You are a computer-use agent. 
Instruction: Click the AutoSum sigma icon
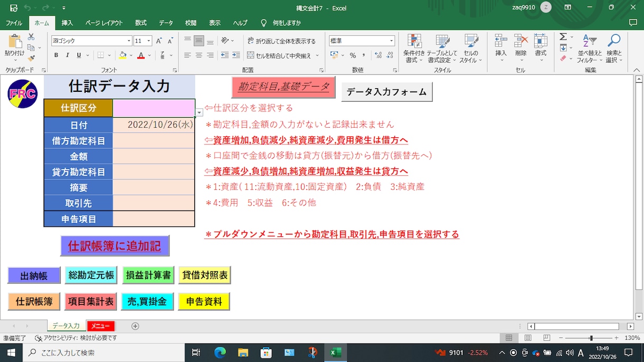[x=563, y=37]
